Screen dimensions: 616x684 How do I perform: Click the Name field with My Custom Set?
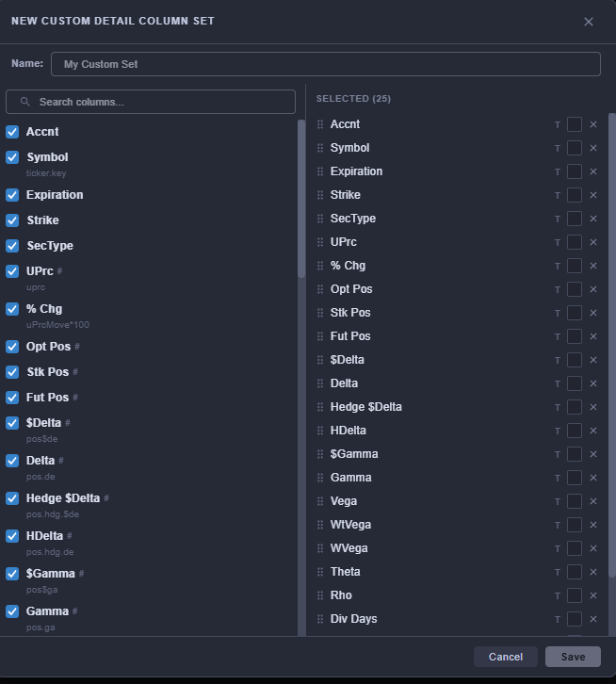326,64
